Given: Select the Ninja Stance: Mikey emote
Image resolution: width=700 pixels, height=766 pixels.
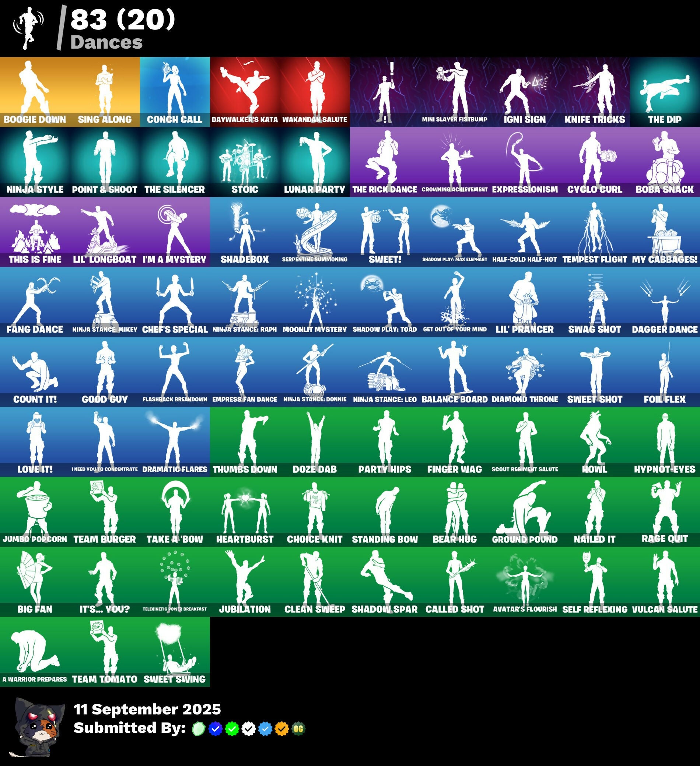Looking at the screenshot, I should (105, 302).
